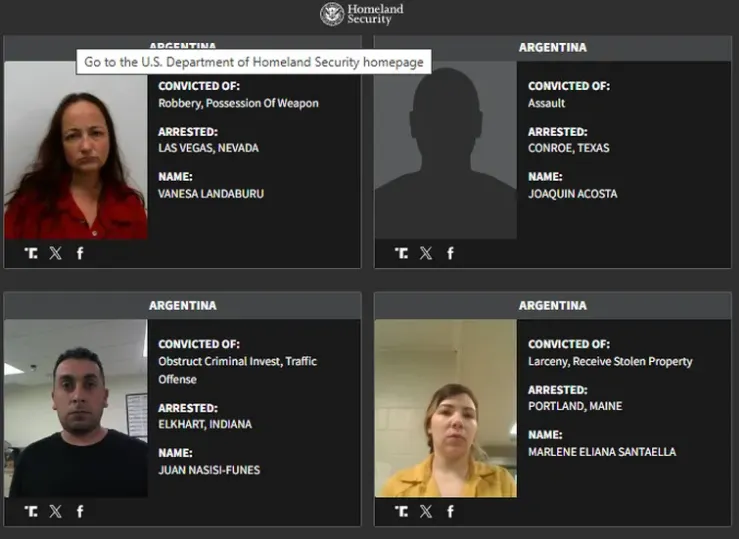Image resolution: width=739 pixels, height=539 pixels.
Task: Share Marlene Eliana Santaella card on Truth Social
Action: [x=402, y=512]
